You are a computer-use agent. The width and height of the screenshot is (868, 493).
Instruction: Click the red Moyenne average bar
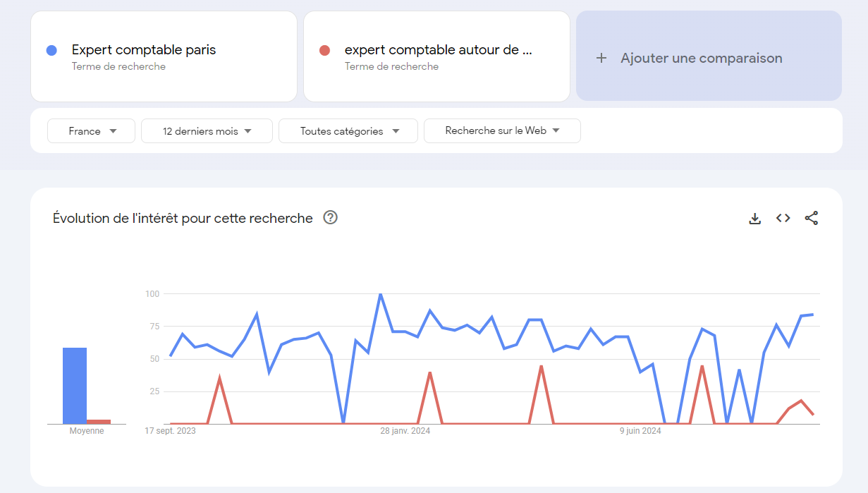99,422
